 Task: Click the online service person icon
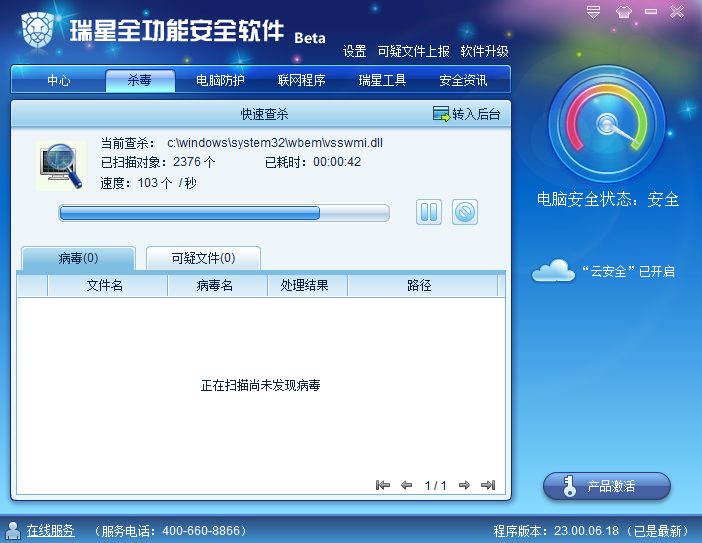pyautogui.click(x=13, y=530)
